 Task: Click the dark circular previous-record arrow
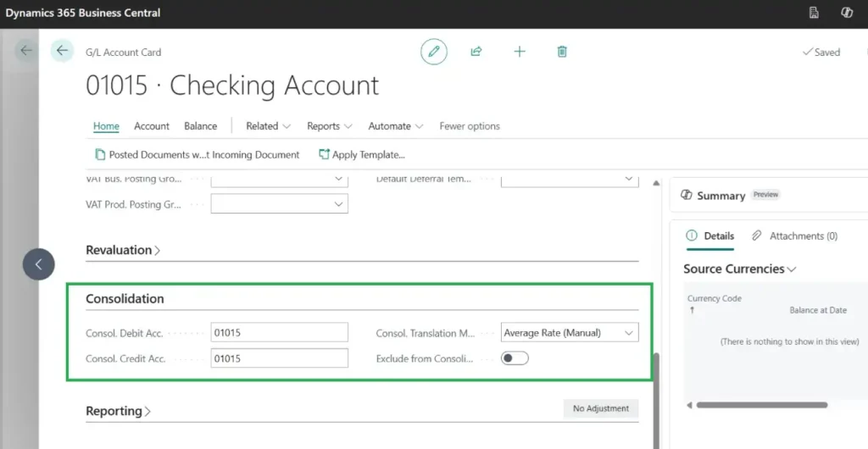click(39, 264)
